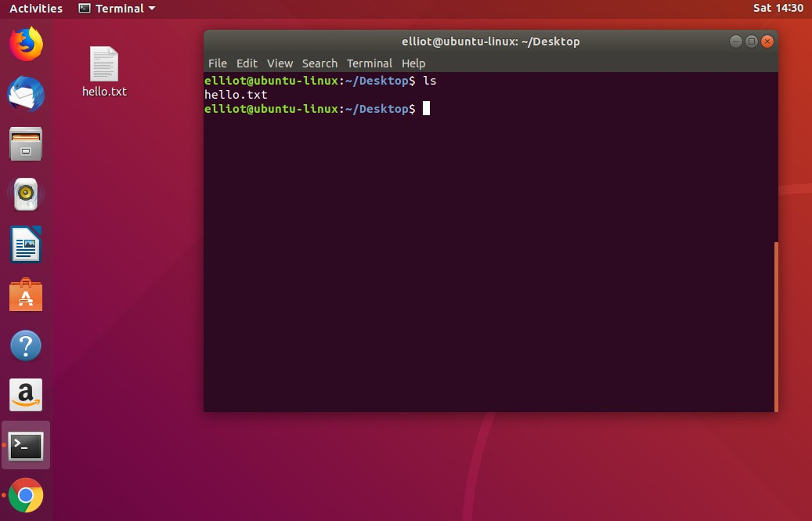Image resolution: width=812 pixels, height=521 pixels.
Task: Launch Google Chrome from the dock
Action: pos(26,495)
